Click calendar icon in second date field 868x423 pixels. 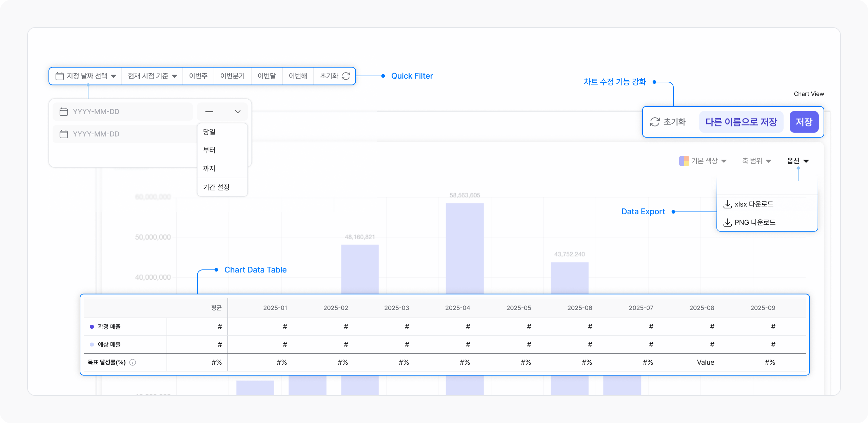pyautogui.click(x=64, y=134)
